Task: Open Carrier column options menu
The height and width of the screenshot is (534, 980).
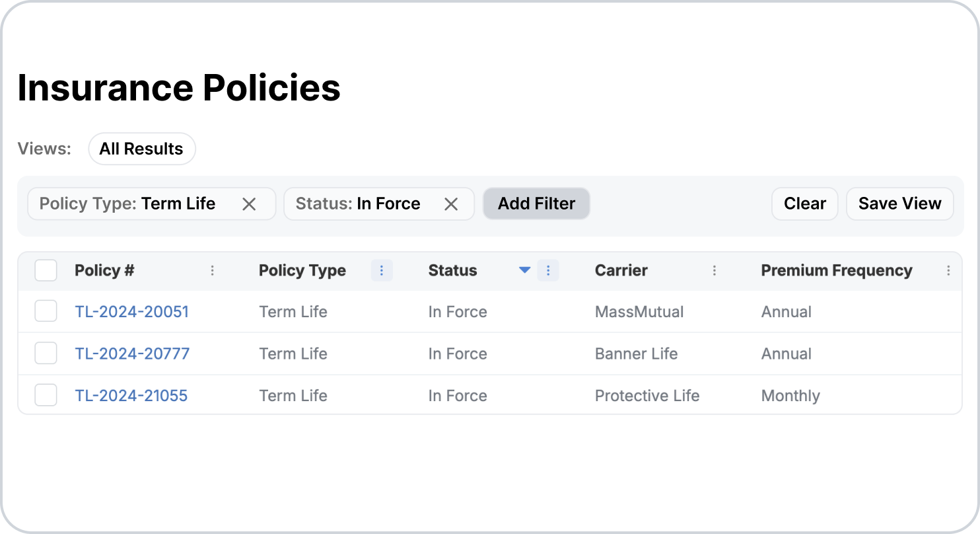Action: click(715, 270)
